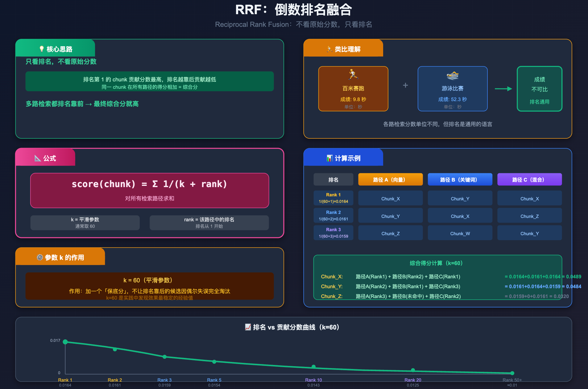This screenshot has height=389, width=588.
Task: Click the k = 平滑参数 info box
Action: coord(85,223)
